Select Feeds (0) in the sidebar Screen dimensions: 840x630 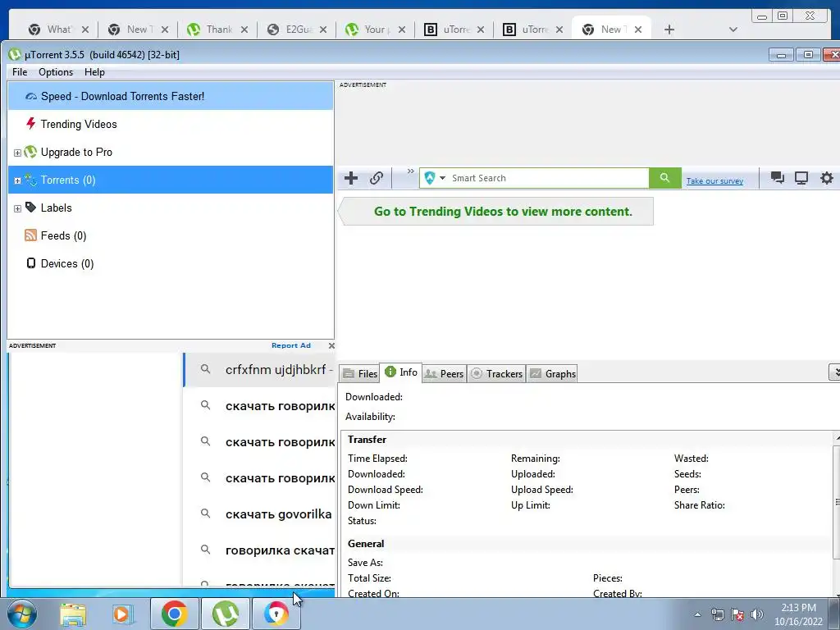pyautogui.click(x=171, y=235)
